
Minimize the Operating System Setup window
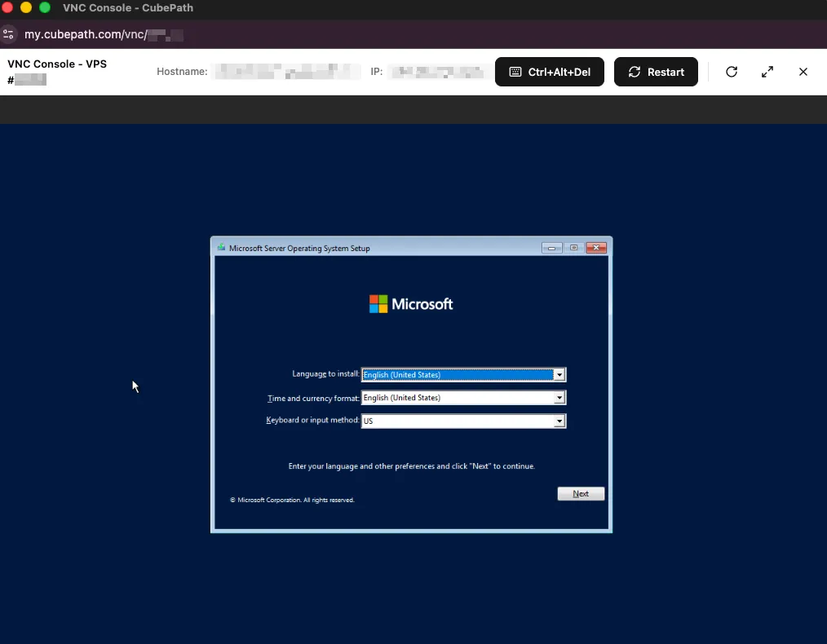click(x=551, y=247)
